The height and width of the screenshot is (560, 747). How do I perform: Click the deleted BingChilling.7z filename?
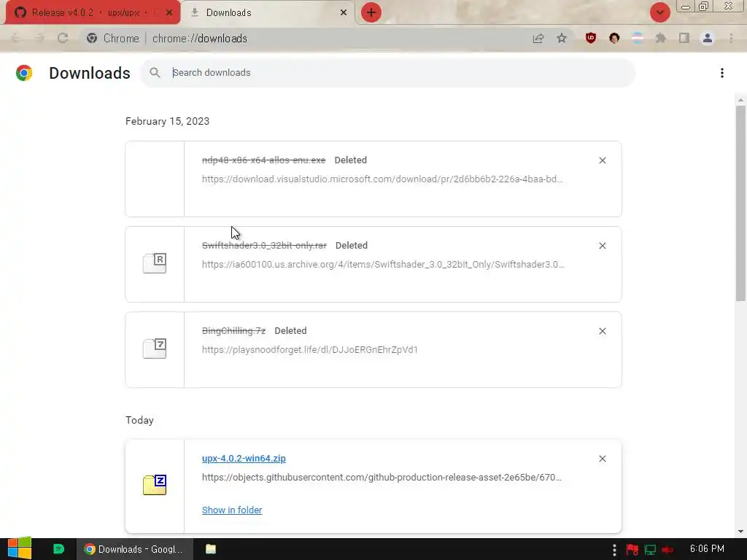pos(234,330)
